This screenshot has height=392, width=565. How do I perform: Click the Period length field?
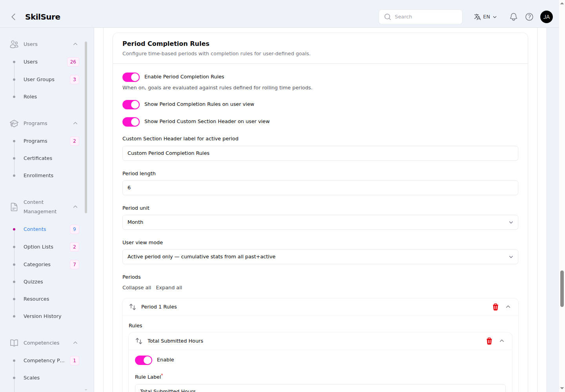[x=320, y=188]
